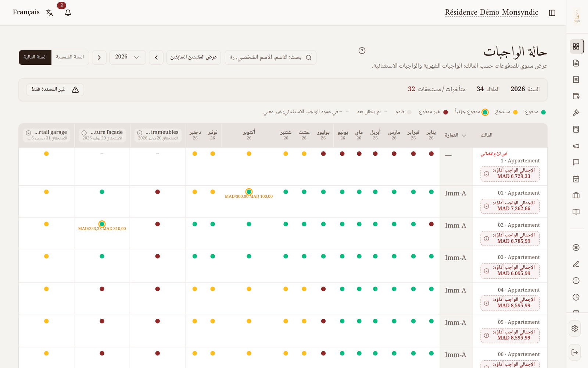Click the Résidence Démo Monsyndic name
The width and height of the screenshot is (588, 368).
coord(491,12)
